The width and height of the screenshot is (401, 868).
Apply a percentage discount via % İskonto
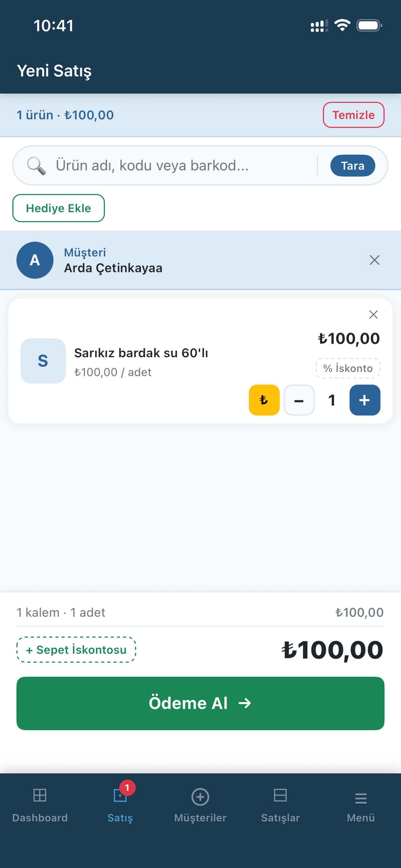[x=348, y=368]
